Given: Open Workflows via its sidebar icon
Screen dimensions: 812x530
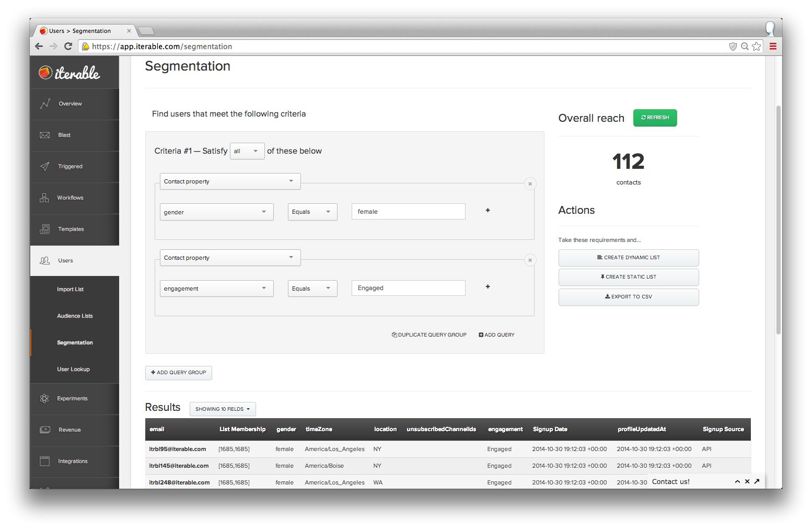Looking at the screenshot, I should (x=44, y=198).
